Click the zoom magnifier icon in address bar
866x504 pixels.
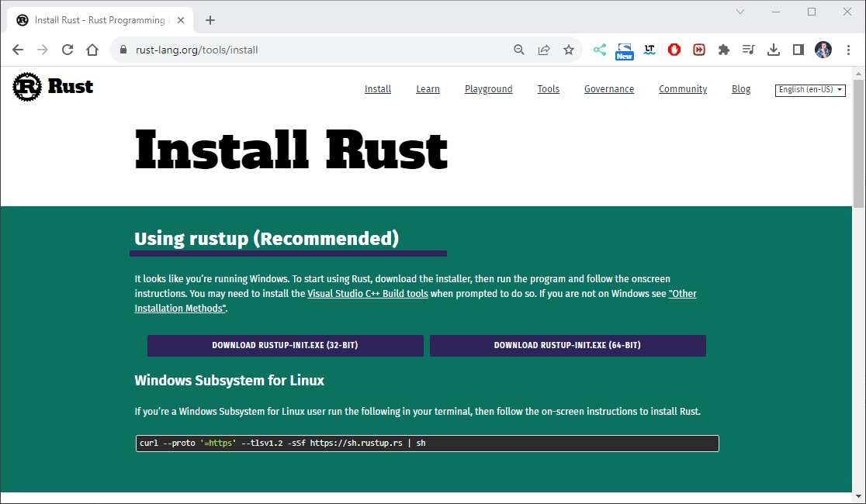[x=519, y=50]
